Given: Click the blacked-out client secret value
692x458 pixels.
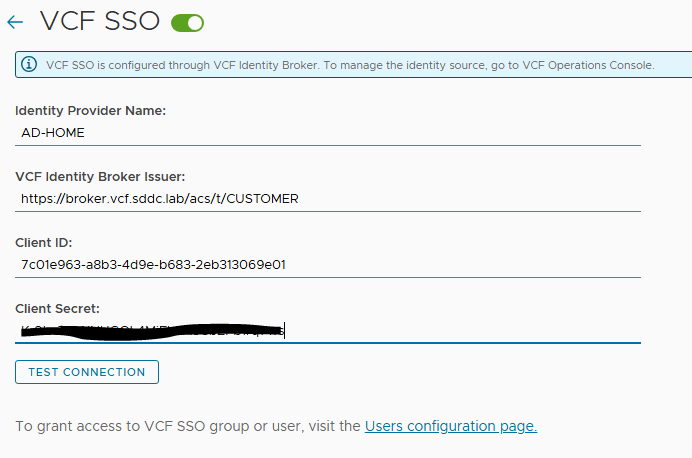Looking at the screenshot, I should coord(150,330).
